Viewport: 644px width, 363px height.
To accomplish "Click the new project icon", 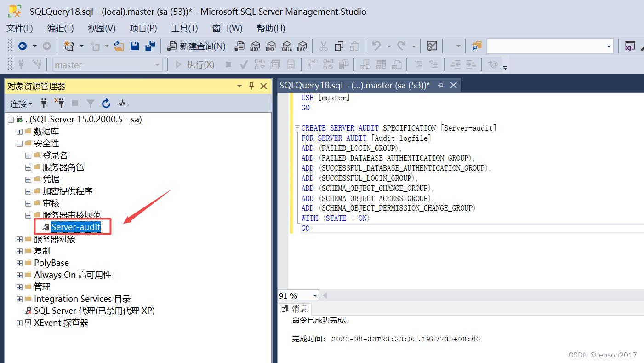I will coord(69,46).
